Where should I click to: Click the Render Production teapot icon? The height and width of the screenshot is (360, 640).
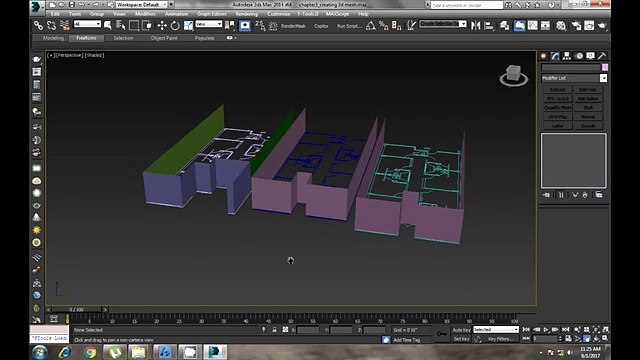click(x=602, y=26)
